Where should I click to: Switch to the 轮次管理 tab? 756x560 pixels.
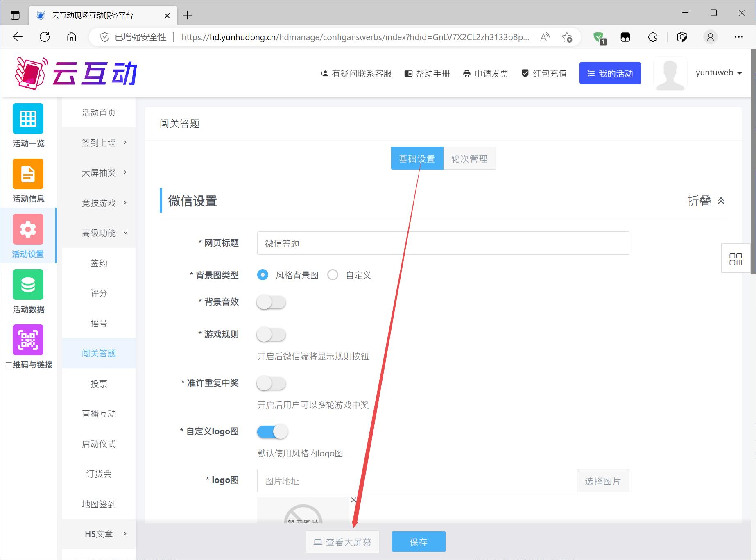(x=469, y=159)
